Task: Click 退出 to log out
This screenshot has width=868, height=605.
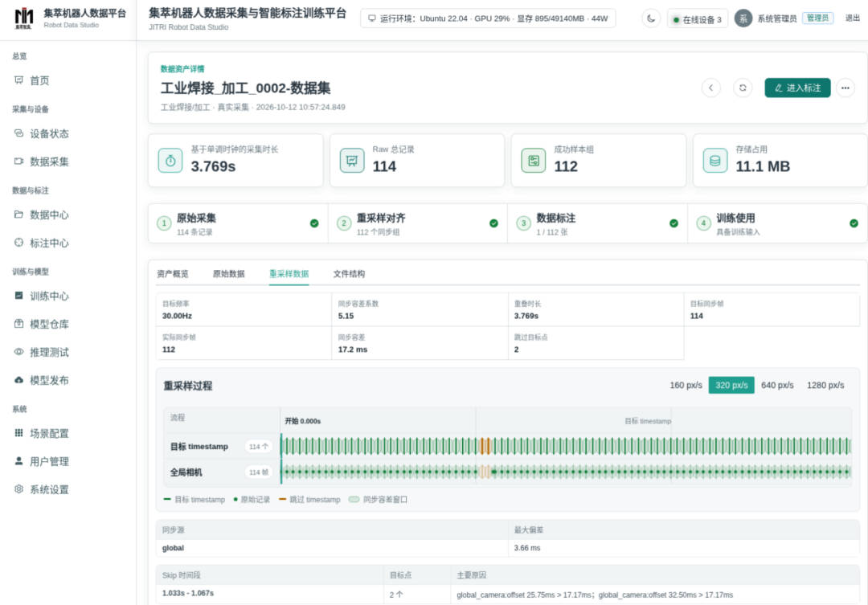Action: click(x=853, y=18)
